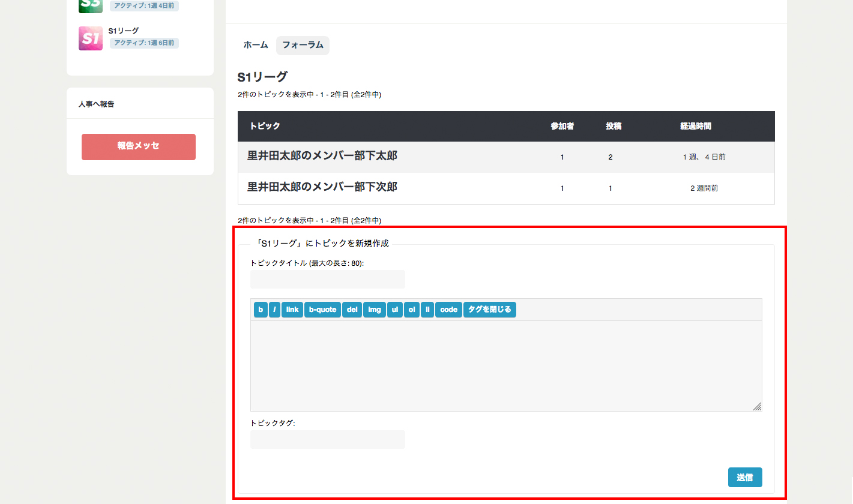Switch to the ホーム tab
The width and height of the screenshot is (853, 504).
[256, 45]
